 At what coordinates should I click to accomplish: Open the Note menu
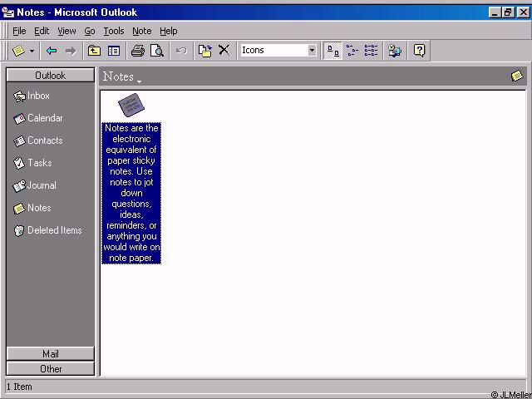(x=141, y=31)
